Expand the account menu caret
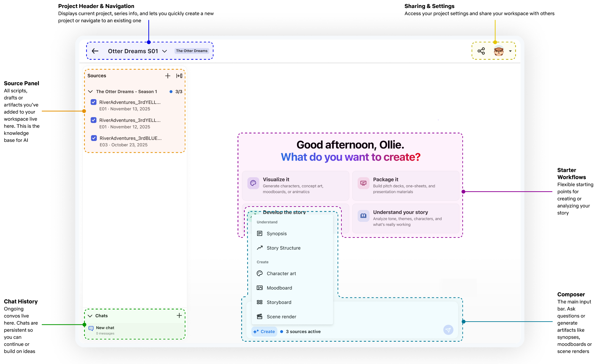 510,51
